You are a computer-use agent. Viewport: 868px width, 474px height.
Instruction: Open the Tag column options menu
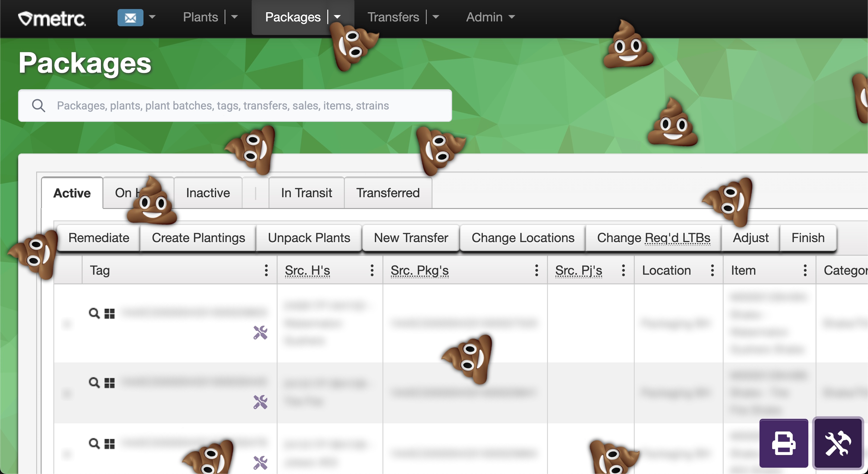pyautogui.click(x=266, y=270)
